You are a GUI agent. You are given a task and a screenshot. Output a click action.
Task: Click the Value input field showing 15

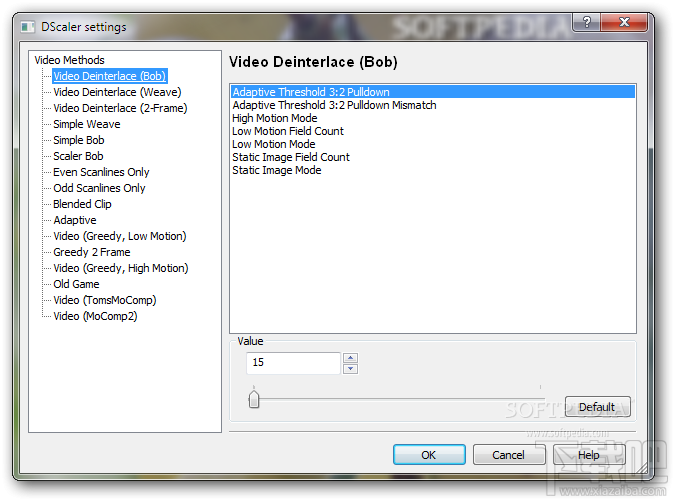click(x=293, y=363)
